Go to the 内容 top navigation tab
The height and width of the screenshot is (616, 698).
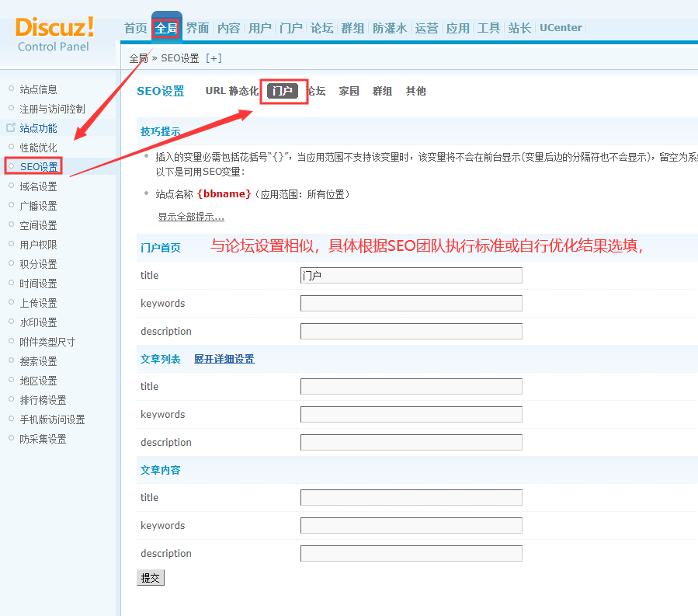229,28
